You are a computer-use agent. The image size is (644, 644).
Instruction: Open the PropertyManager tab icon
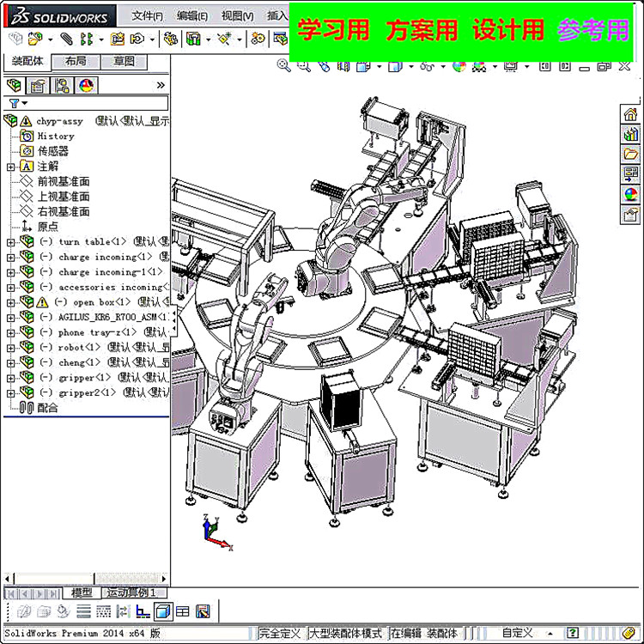click(38, 85)
